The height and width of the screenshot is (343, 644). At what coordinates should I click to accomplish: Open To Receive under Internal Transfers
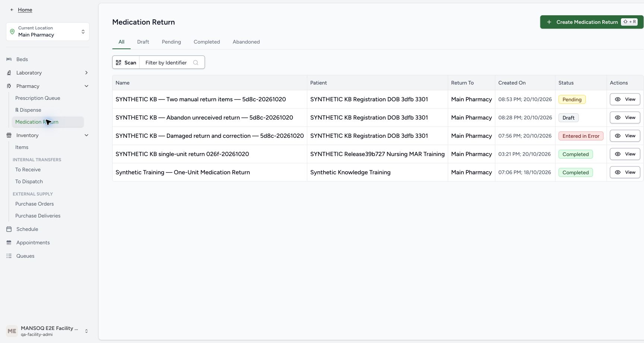[28, 169]
